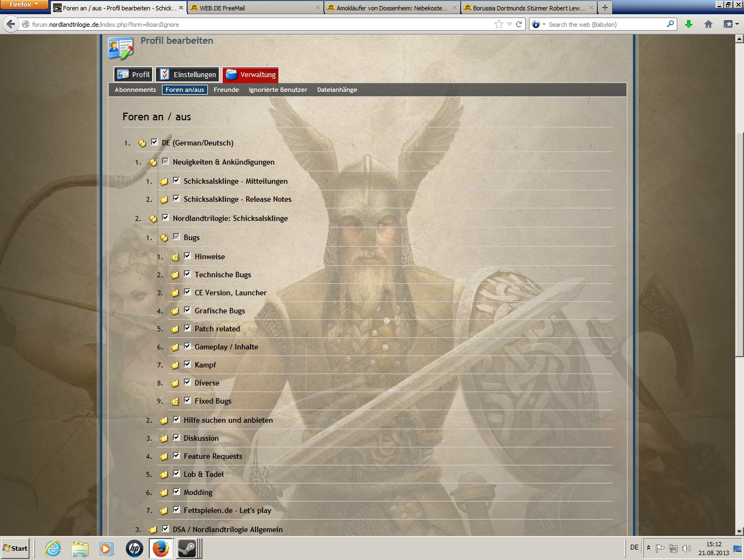This screenshot has width=744, height=560.
Task: Open the Freunde submenu link
Action: [x=226, y=90]
